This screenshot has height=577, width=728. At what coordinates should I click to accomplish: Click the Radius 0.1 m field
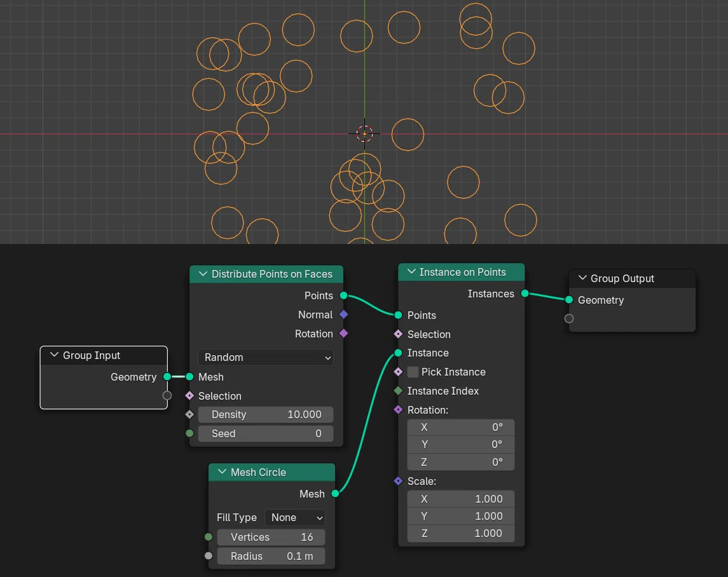(271, 556)
